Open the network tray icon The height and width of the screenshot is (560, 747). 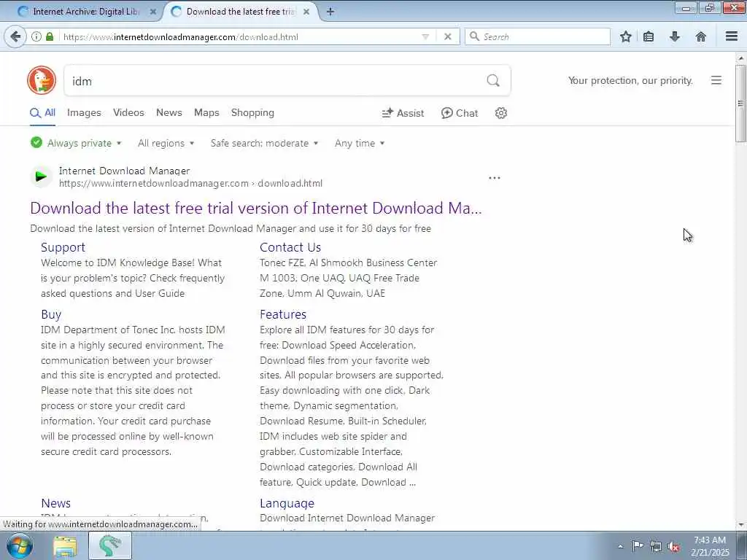tap(656, 546)
